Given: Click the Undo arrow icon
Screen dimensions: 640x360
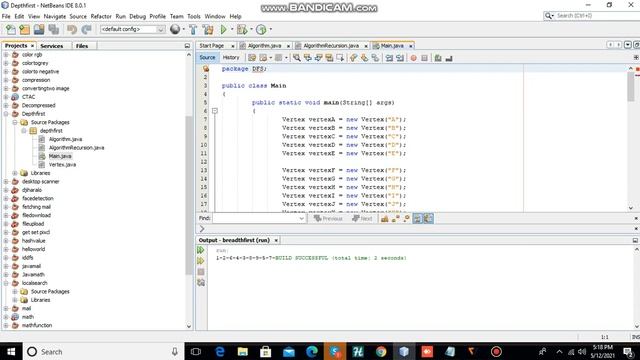Looking at the screenshot, I should (72, 29).
